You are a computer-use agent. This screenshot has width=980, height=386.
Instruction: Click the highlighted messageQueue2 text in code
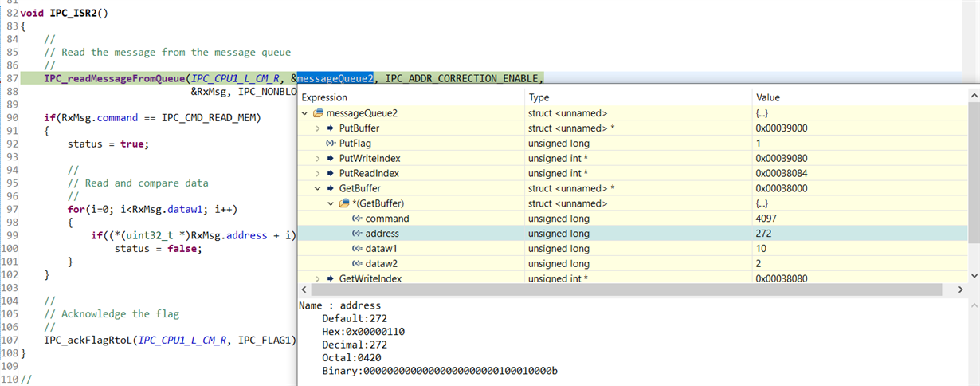click(x=335, y=78)
